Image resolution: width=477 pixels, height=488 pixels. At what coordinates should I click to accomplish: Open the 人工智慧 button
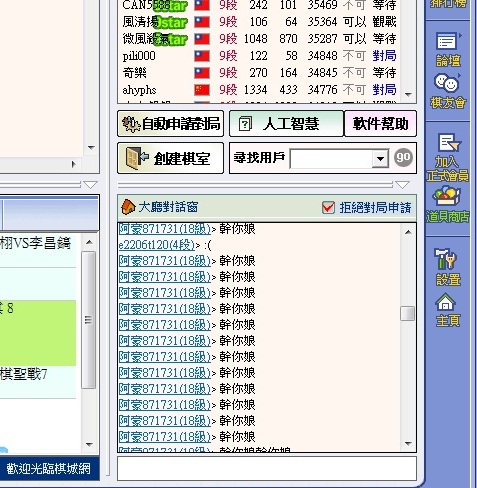click(286, 124)
